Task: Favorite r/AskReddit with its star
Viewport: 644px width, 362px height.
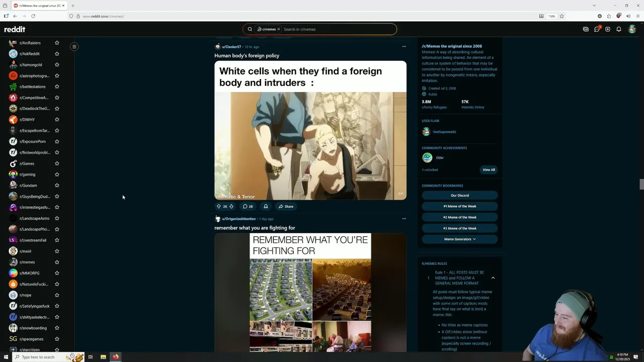Action: pyautogui.click(x=57, y=54)
